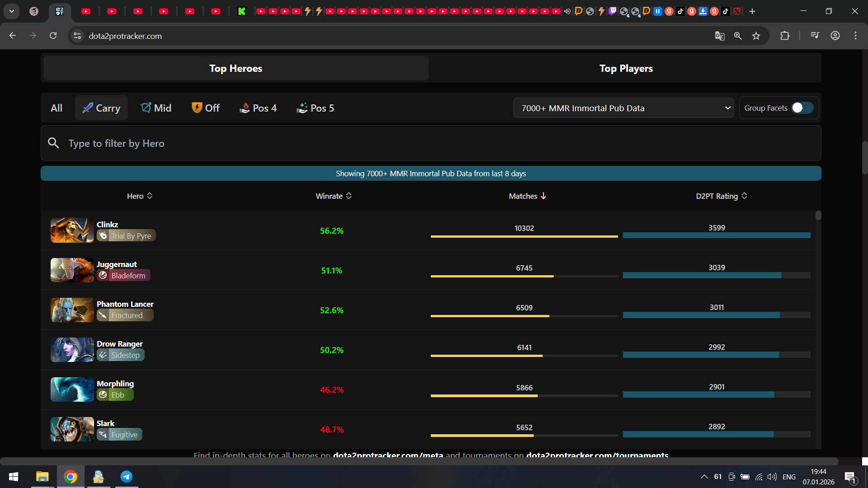Show hidden system tray icons
This screenshot has width=868, height=488.
(704, 477)
